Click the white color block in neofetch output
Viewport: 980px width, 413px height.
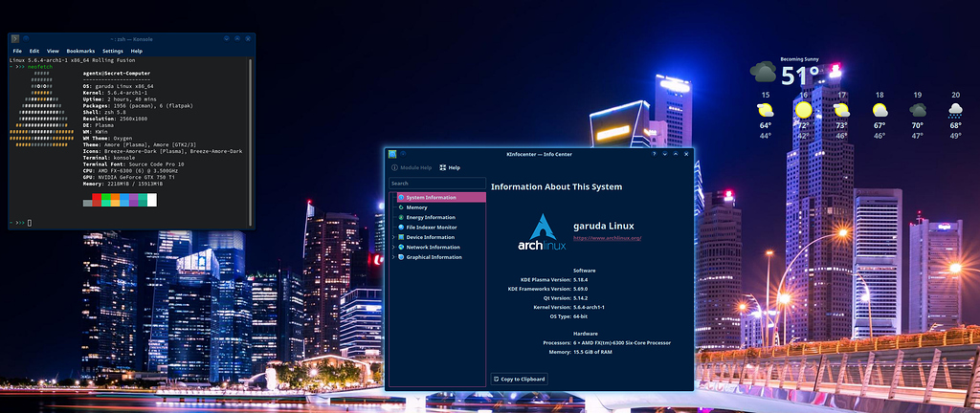pyautogui.click(x=151, y=200)
